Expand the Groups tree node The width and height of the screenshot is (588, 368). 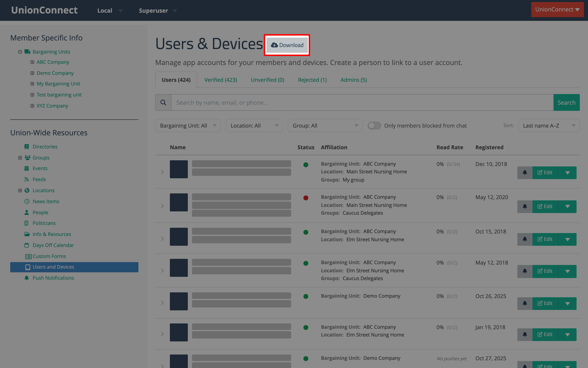coord(20,158)
